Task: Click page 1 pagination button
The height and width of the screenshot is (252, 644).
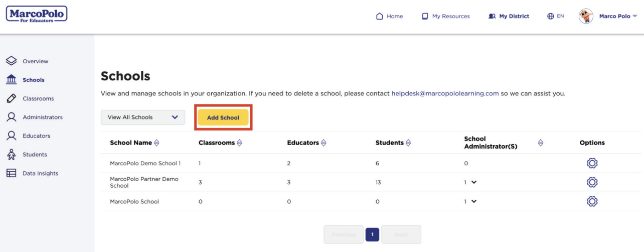Action: (x=372, y=234)
